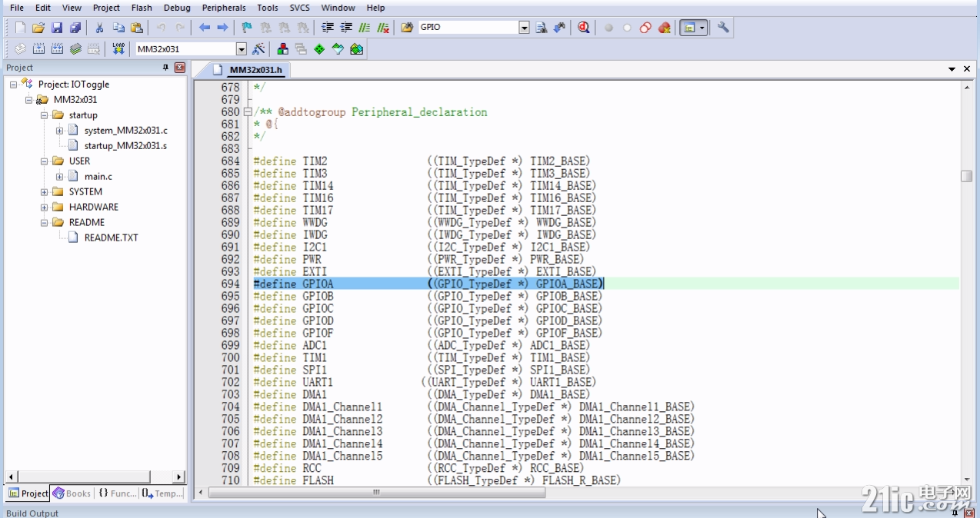Click the vertical scrollbar thumb of the editor
Viewport: 980px width, 518px height.
pos(966,176)
